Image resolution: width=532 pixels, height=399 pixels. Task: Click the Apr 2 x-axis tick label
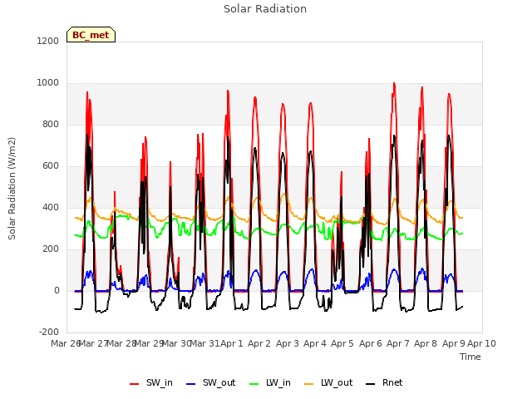click(259, 343)
